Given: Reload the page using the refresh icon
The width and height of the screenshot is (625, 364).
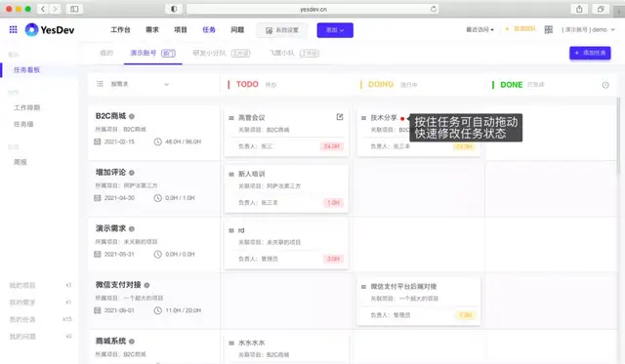Looking at the screenshot, I should coord(434,9).
